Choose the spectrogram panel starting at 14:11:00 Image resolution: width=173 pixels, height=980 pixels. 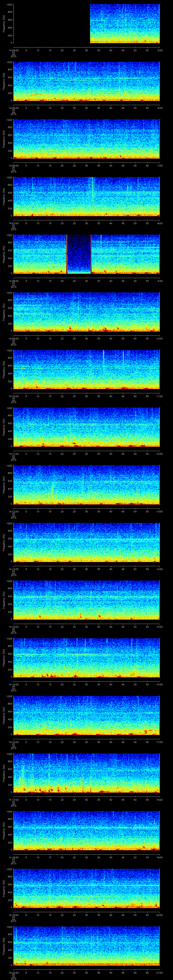tap(87, 427)
